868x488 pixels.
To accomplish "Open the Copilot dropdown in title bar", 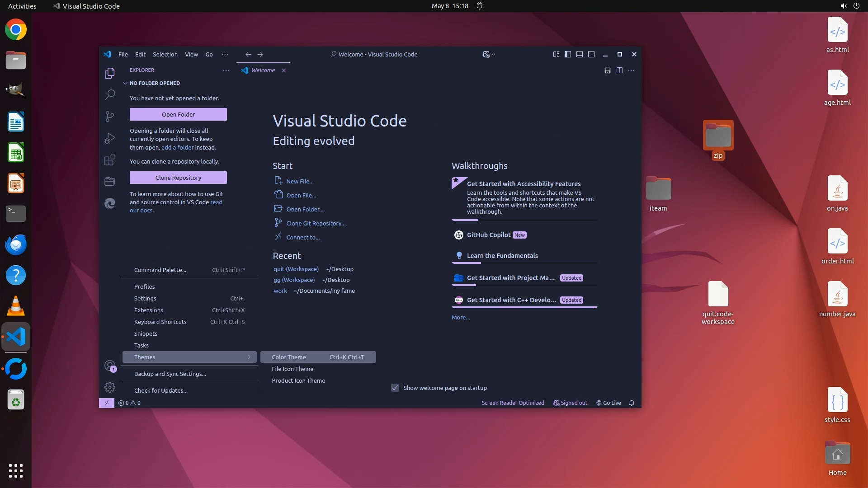I will 489,54.
